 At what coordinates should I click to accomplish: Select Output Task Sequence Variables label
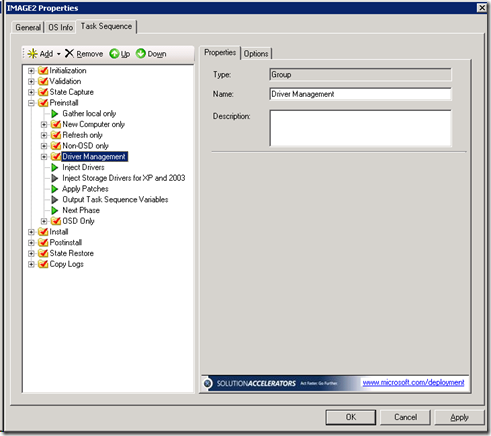(115, 200)
